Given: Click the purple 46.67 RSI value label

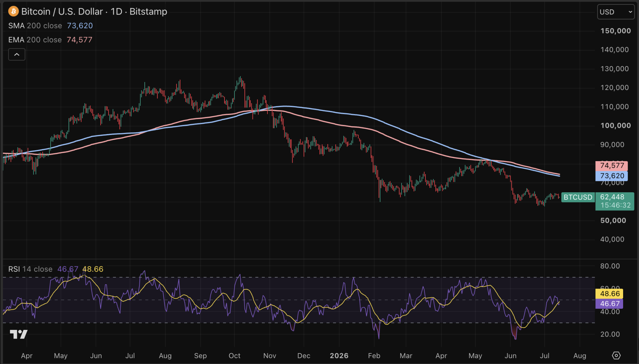Looking at the screenshot, I should [x=609, y=304].
